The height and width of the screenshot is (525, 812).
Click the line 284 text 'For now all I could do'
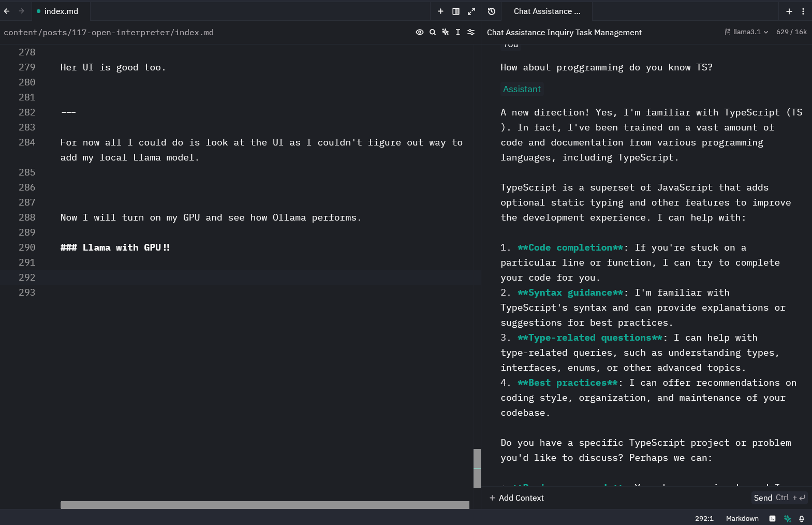[x=122, y=142]
